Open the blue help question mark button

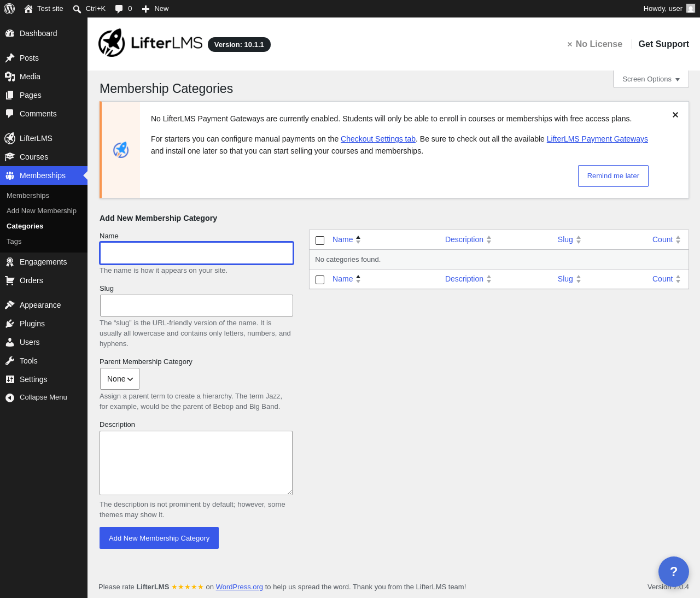pyautogui.click(x=674, y=572)
